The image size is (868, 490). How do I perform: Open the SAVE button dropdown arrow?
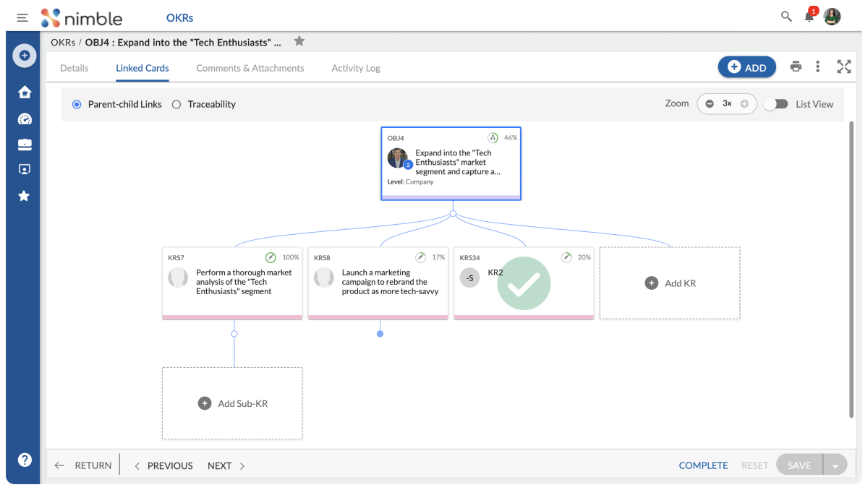tap(835, 465)
